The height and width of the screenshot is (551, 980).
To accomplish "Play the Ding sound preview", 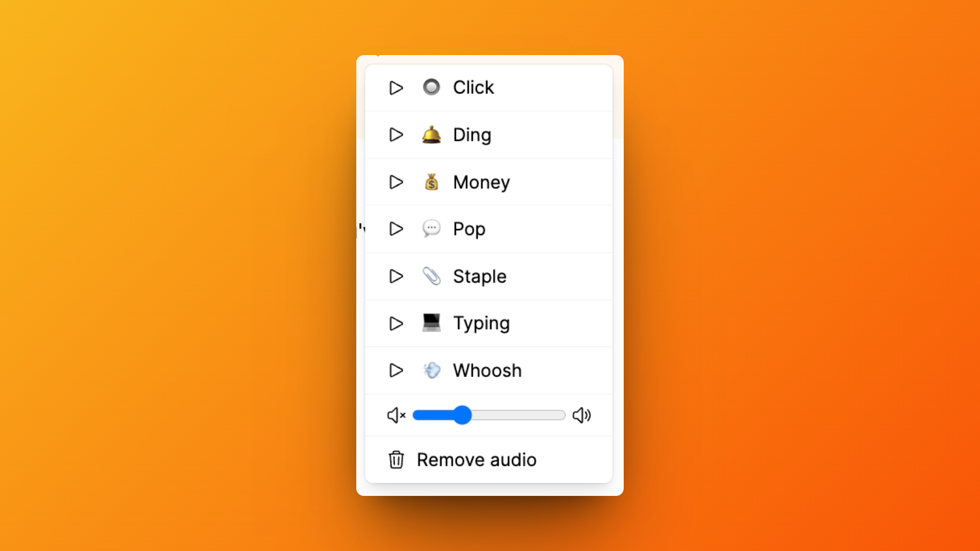I will pos(396,135).
